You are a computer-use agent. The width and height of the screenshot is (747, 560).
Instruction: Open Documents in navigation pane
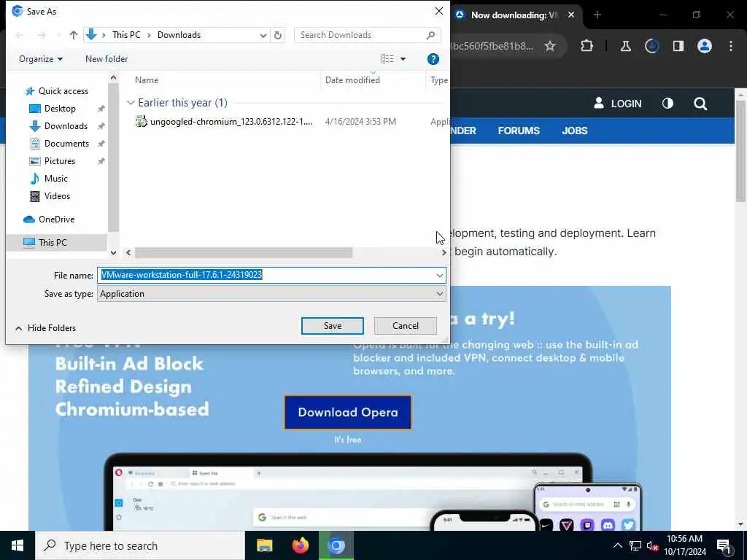pyautogui.click(x=66, y=144)
